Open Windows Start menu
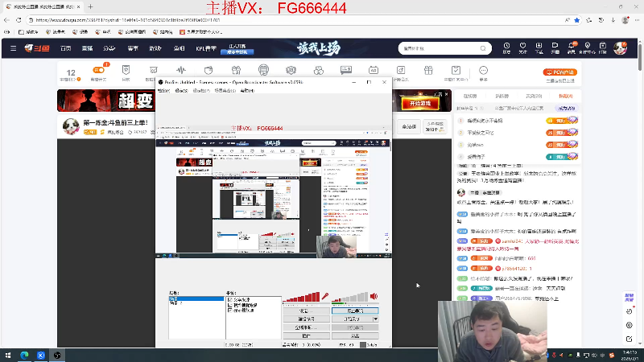644x362 pixels. [x=8, y=355]
